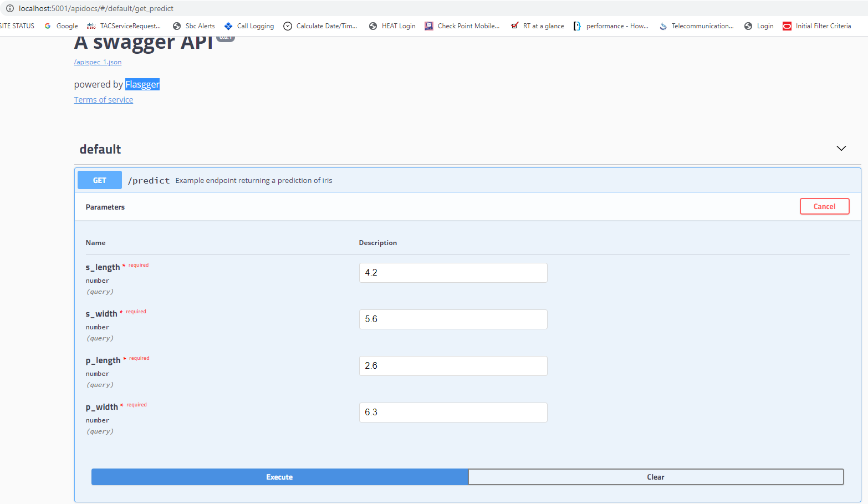Open the Telecommunication bookmark
Screen dimensions: 868x504
(x=696, y=26)
